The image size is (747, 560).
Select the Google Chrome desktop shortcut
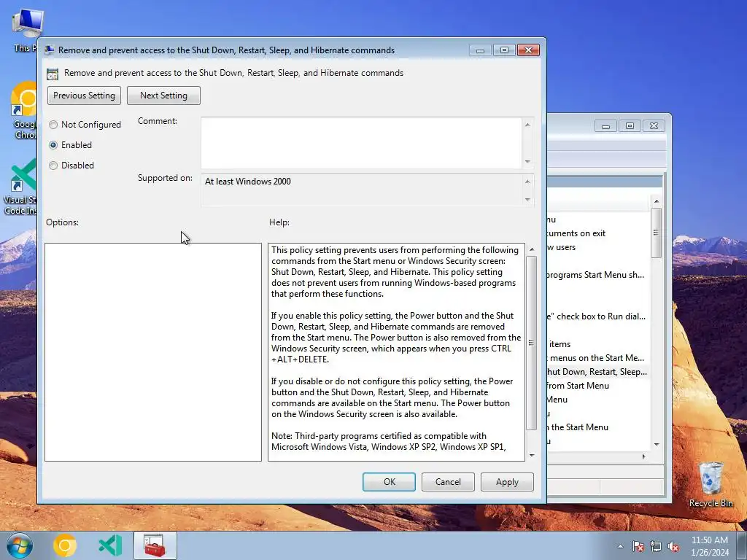coord(24,111)
